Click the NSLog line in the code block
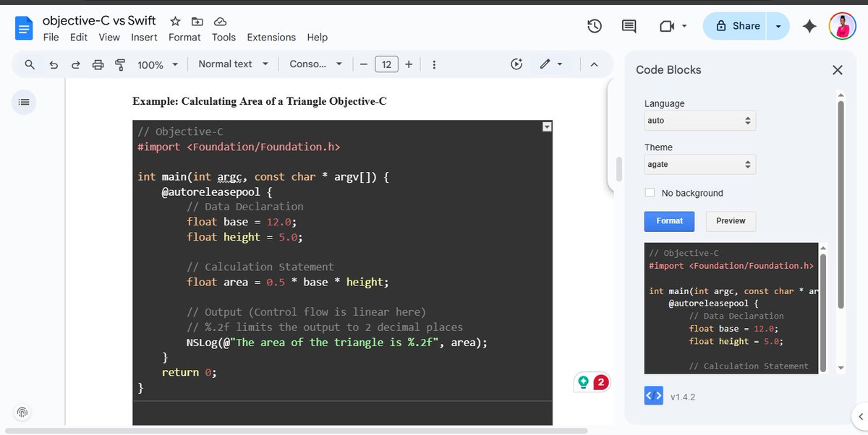This screenshot has width=868, height=435. point(337,343)
